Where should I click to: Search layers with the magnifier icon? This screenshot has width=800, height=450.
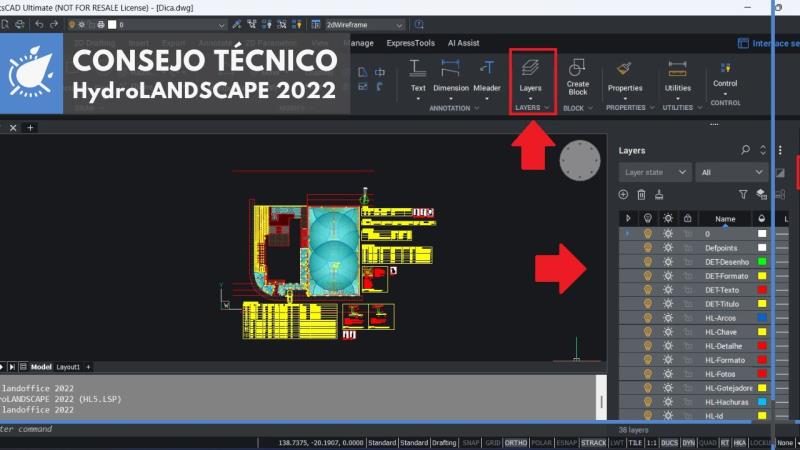coord(745,150)
